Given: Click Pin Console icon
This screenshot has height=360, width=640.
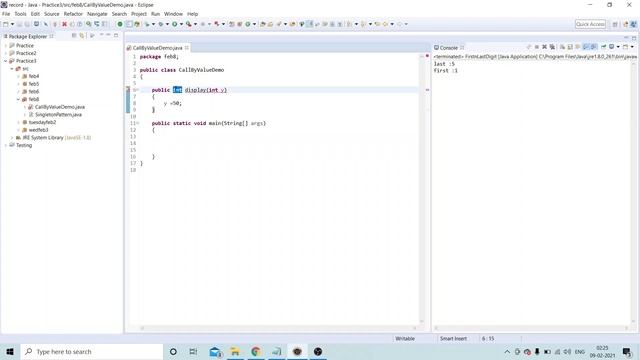Looking at the screenshot, I should pyautogui.click(x=603, y=47).
